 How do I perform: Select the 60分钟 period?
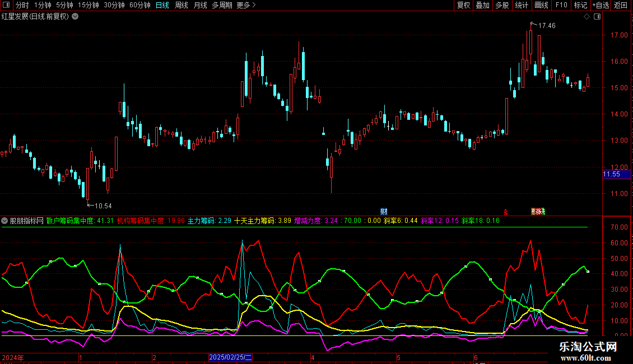pos(140,5)
